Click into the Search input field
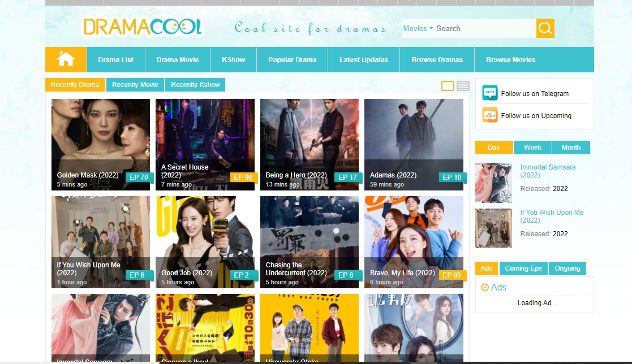The width and height of the screenshot is (632, 364). (485, 29)
